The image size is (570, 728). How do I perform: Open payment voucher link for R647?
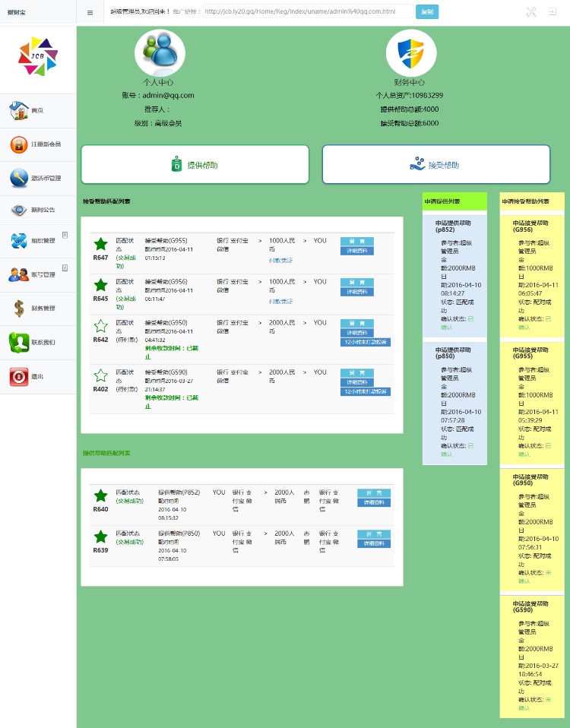[x=281, y=261]
